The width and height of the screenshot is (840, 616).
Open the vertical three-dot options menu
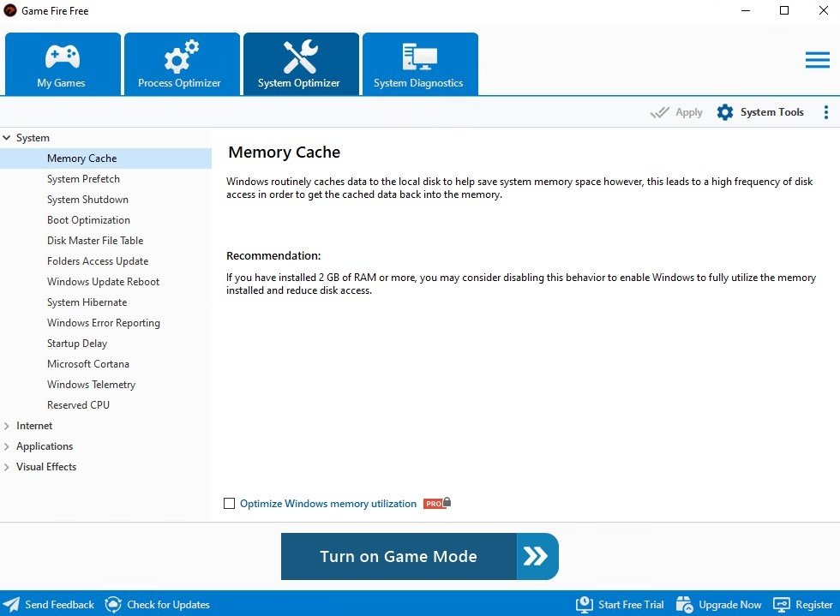(x=826, y=112)
